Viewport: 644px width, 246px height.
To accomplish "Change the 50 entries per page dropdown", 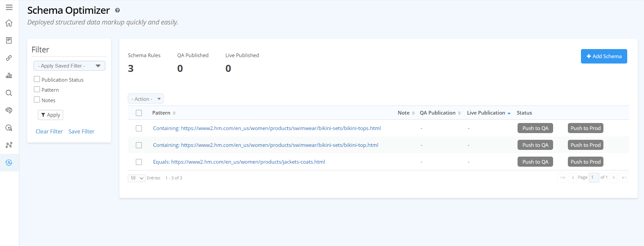I will (137, 178).
